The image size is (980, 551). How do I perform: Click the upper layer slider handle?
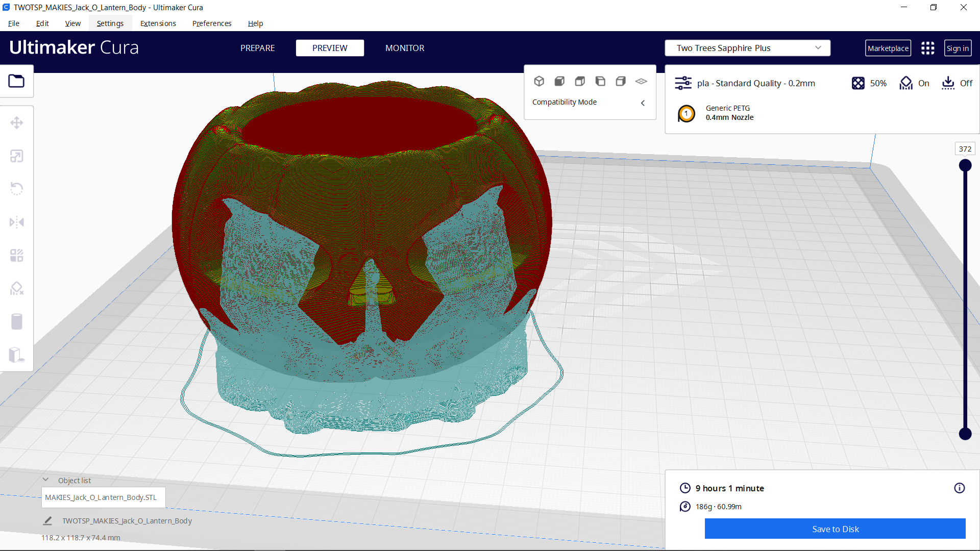(x=965, y=165)
